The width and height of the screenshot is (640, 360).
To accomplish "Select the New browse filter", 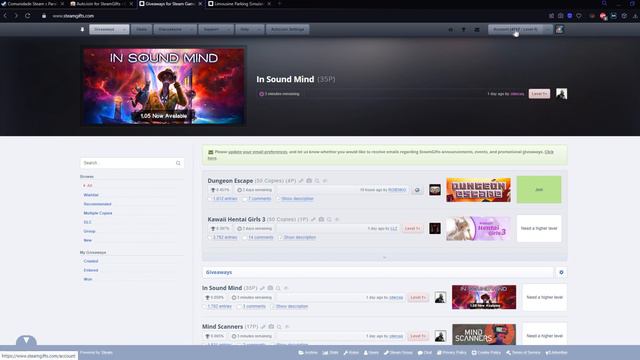I will (88, 240).
